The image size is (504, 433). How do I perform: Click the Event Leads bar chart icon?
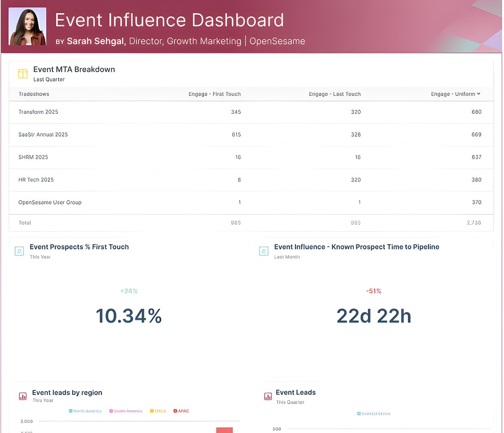(268, 396)
